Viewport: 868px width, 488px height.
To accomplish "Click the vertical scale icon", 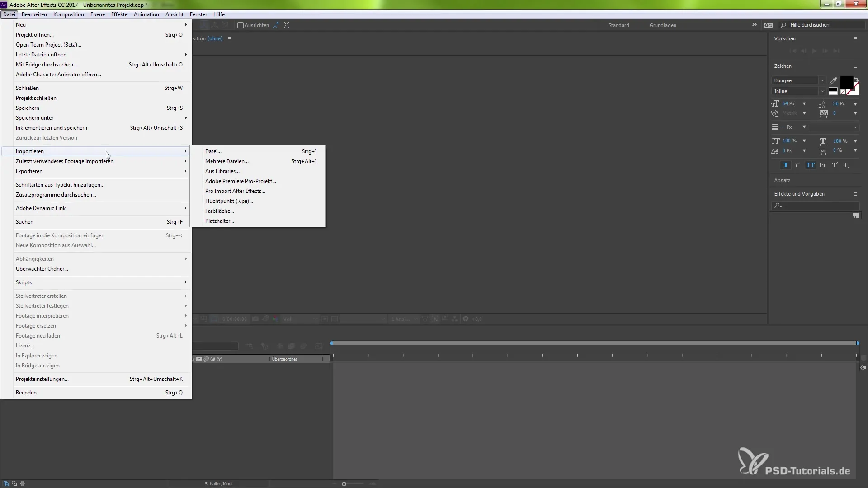I will (x=775, y=141).
